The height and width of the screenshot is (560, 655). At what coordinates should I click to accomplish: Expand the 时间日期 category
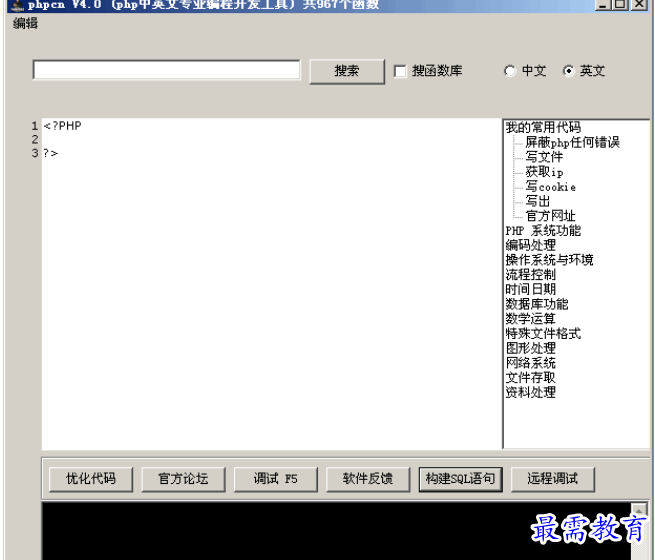coord(531,289)
